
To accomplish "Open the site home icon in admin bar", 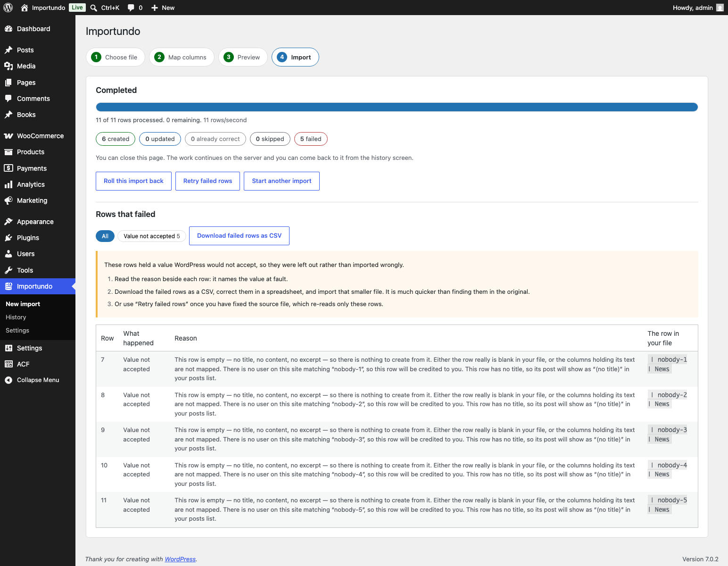I will (x=25, y=8).
